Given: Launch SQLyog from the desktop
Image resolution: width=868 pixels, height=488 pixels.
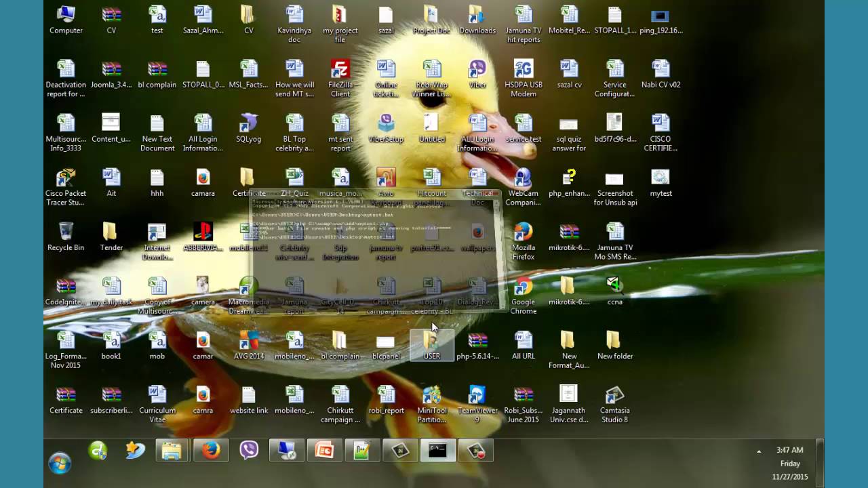Looking at the screenshot, I should [x=248, y=128].
